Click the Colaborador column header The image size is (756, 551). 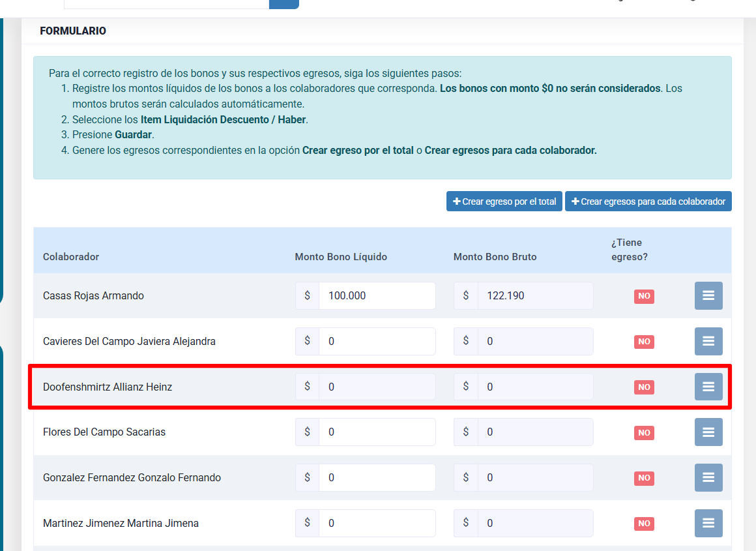[71, 257]
